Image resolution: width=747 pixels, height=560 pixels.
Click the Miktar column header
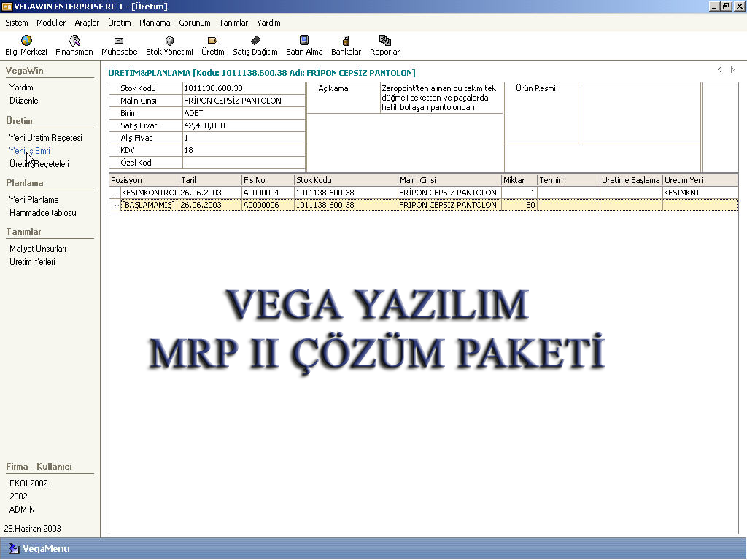click(519, 180)
